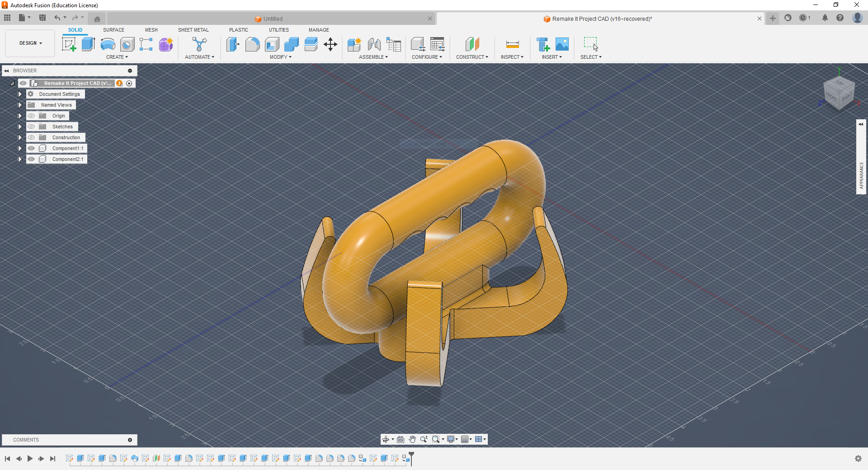Open the DESIGN workspace dropdown
Screen dimensions: 868x470
tap(30, 43)
